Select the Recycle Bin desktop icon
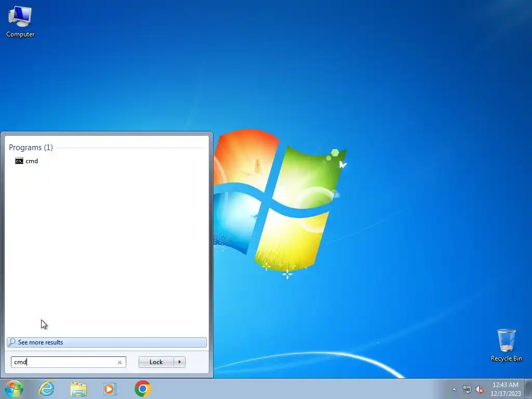The image size is (532, 399). (506, 345)
